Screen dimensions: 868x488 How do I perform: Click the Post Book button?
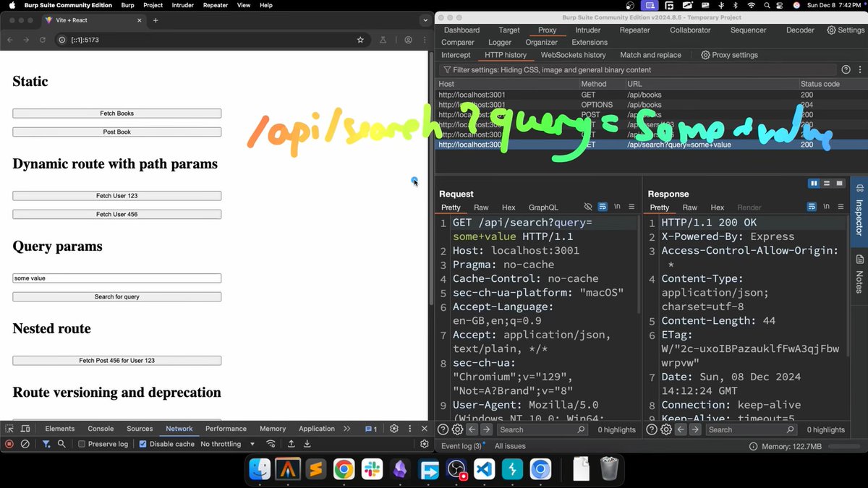(x=117, y=132)
